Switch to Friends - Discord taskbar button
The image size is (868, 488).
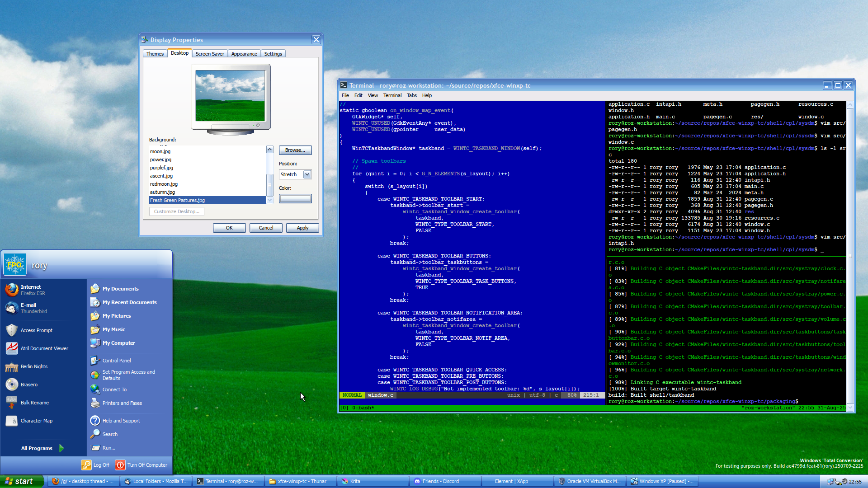pos(445,481)
